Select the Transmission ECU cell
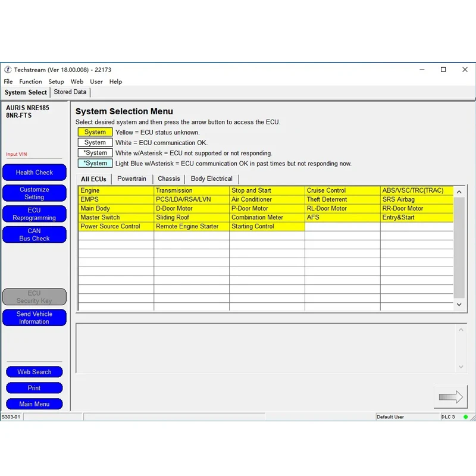This screenshot has height=476, width=476. click(x=192, y=190)
